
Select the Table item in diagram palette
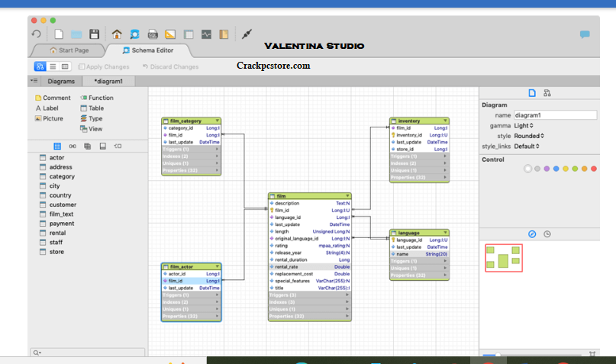pos(95,108)
